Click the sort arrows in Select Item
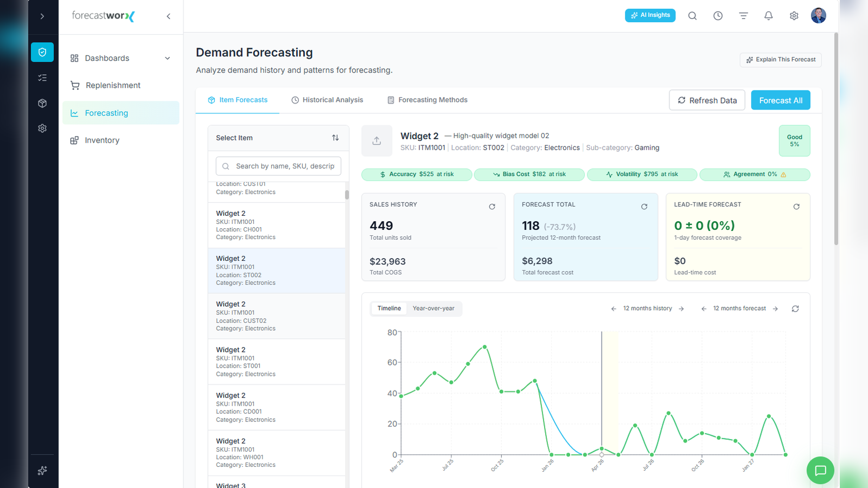 point(335,138)
